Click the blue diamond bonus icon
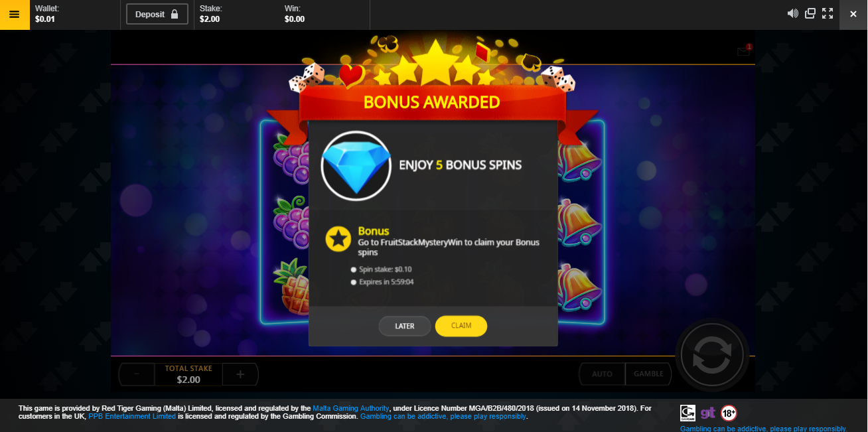This screenshot has width=868, height=432. tap(356, 166)
